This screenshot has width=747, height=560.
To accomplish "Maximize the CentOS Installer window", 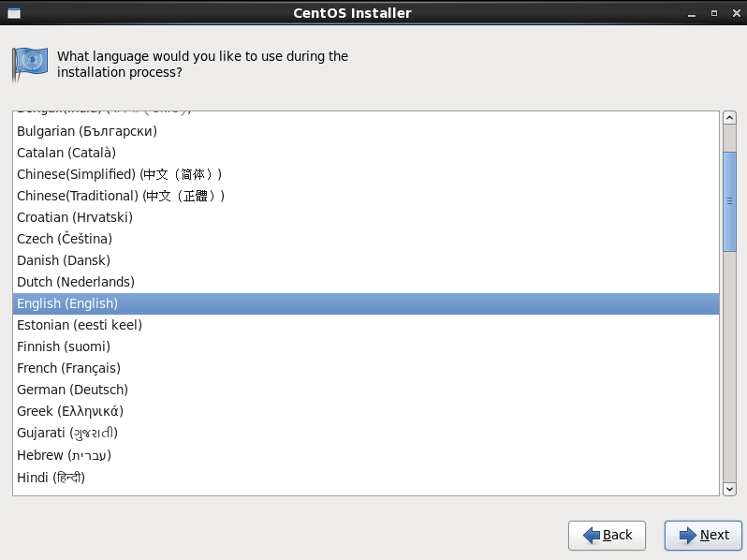I will click(x=714, y=13).
